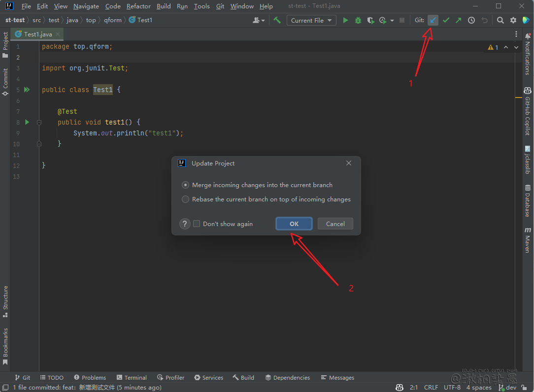The image size is (534, 392).
Task: Open the IDE Settings gear icon
Action: tap(513, 20)
